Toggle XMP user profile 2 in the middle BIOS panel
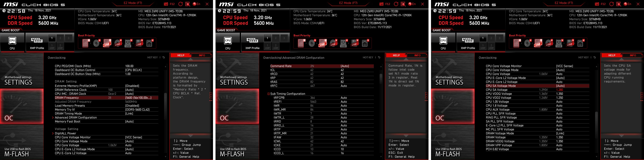 tap(276, 46)
